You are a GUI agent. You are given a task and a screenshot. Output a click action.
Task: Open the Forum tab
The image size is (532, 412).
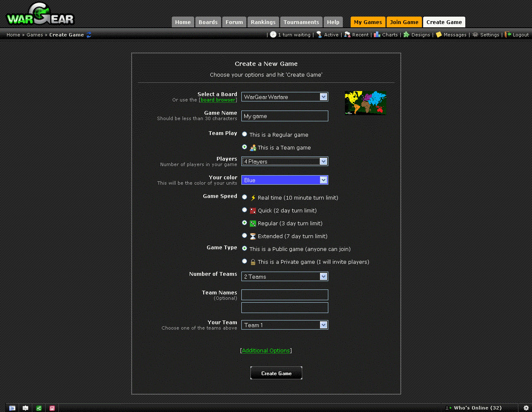coord(234,22)
